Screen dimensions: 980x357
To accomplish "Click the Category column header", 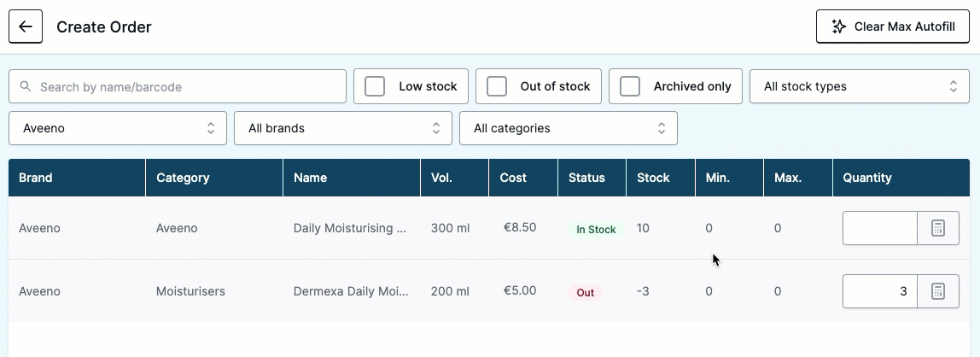I will pyautogui.click(x=214, y=178).
